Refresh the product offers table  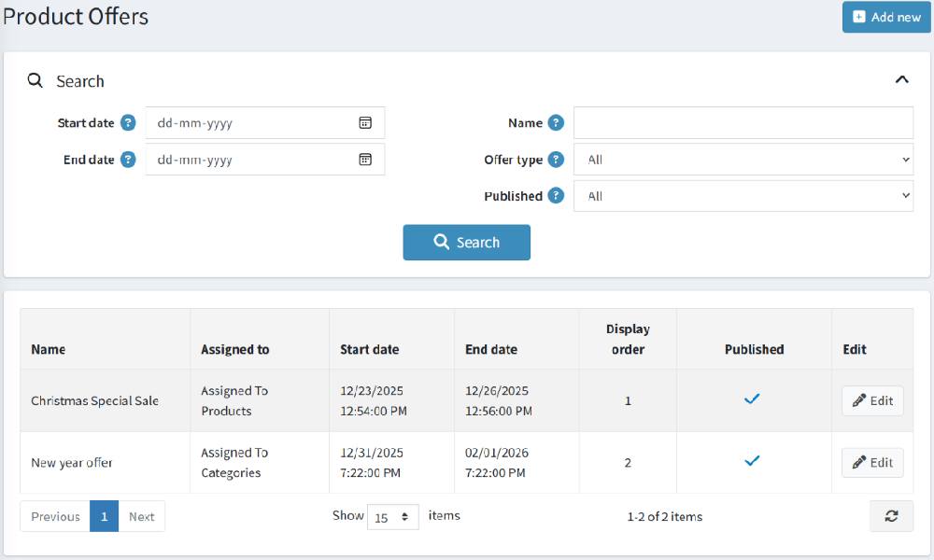click(x=891, y=516)
